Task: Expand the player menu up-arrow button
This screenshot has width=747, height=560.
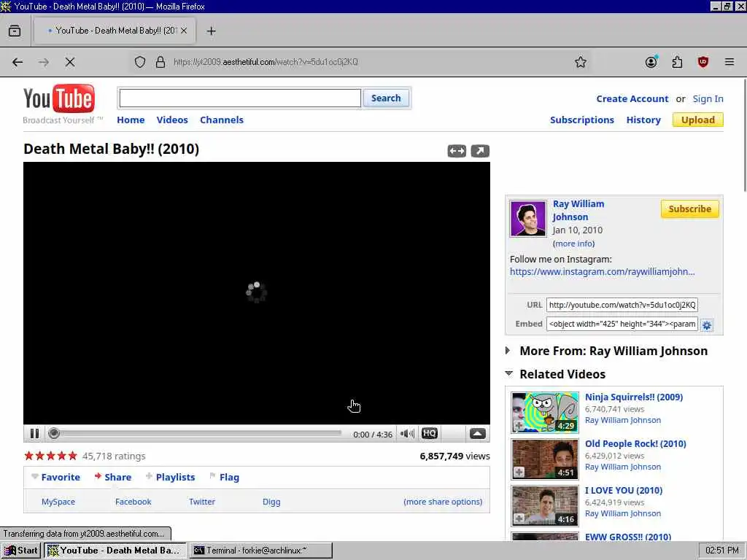Action: (x=477, y=433)
